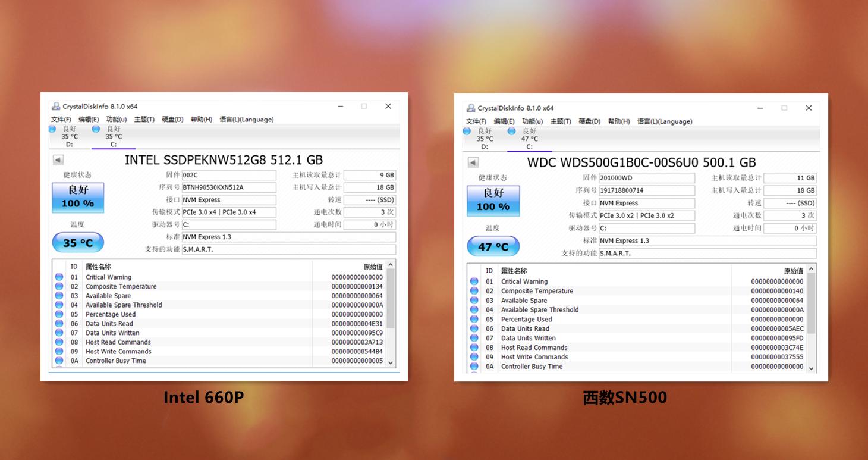Click S.M.A.R.T. features field in Intel window
The height and width of the screenshot is (460, 868).
point(288,249)
